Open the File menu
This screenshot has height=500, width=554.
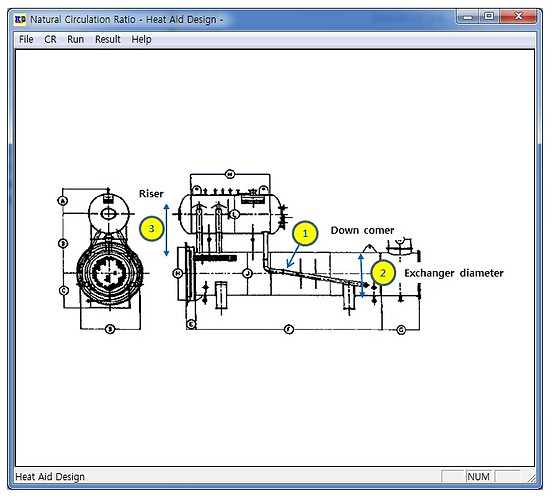(26, 39)
